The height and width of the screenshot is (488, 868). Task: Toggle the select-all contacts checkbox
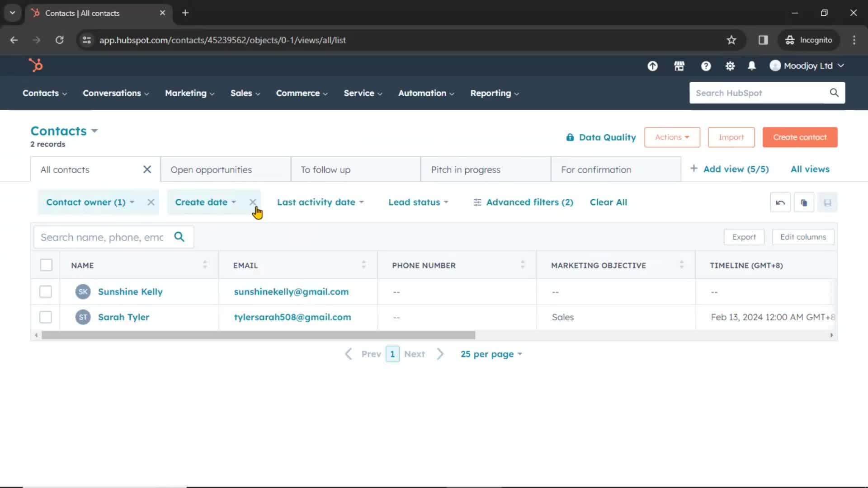pyautogui.click(x=46, y=265)
